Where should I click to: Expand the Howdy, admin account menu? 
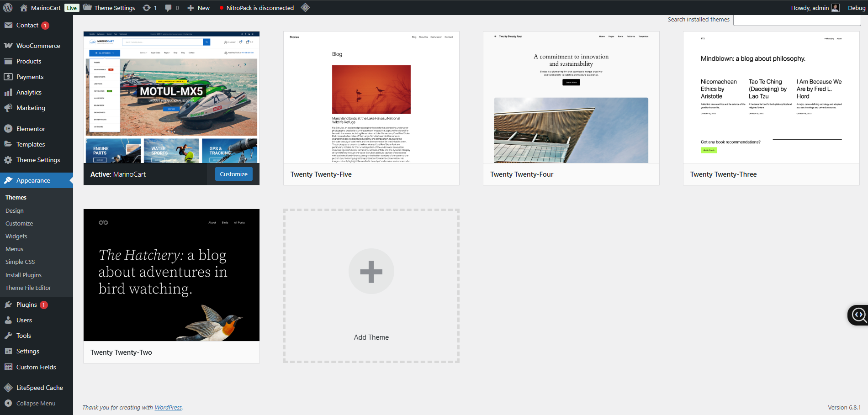pos(810,8)
